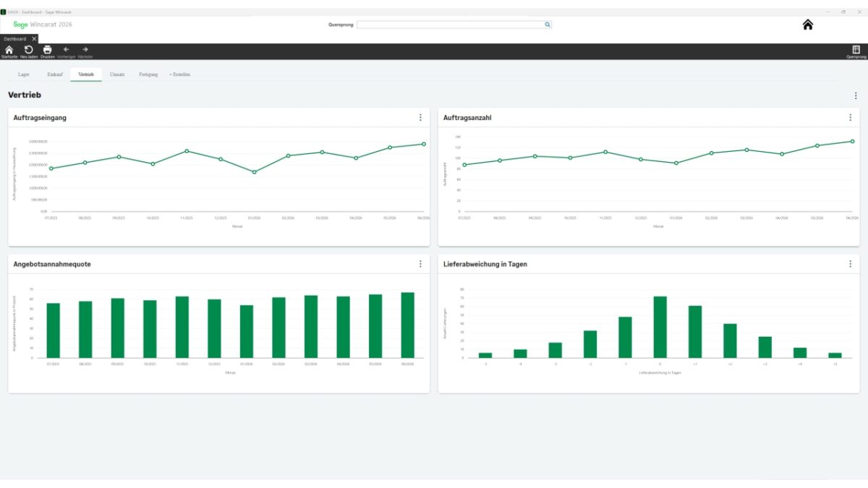This screenshot has height=488, width=868.
Task: Print dashboard via Drucken icon
Action: (x=47, y=51)
